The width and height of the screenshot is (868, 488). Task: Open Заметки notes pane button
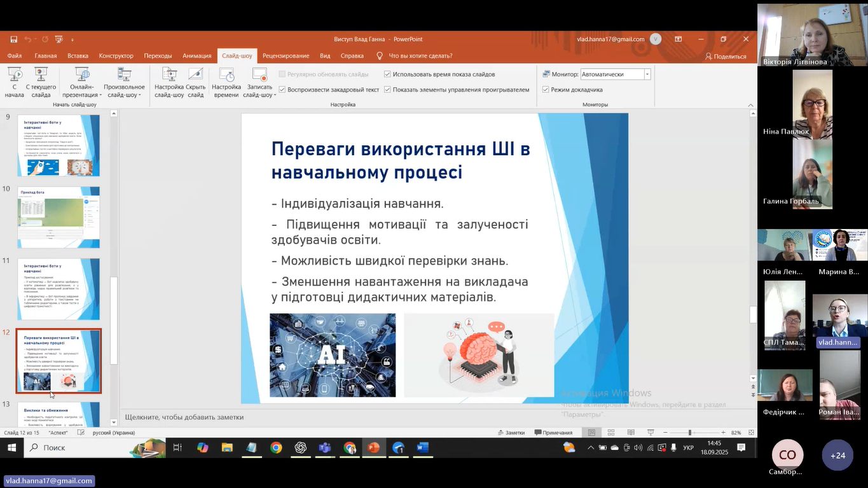pos(511,433)
